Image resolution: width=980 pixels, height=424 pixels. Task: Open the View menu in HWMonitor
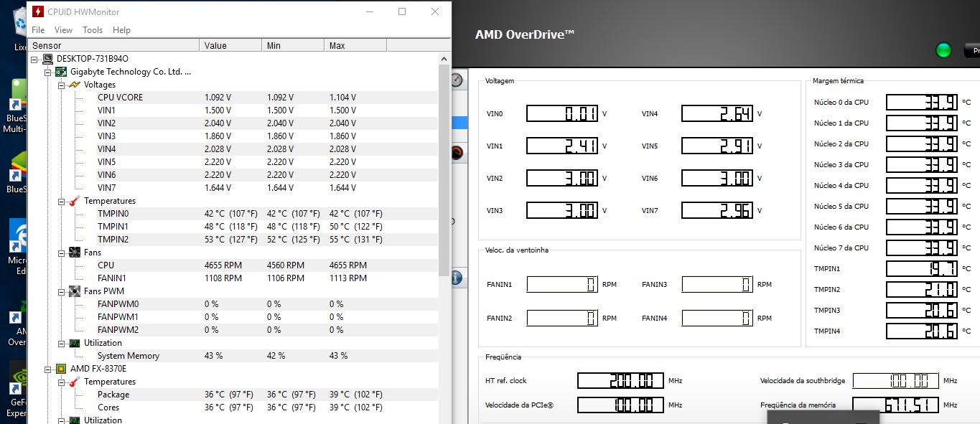[x=63, y=30]
